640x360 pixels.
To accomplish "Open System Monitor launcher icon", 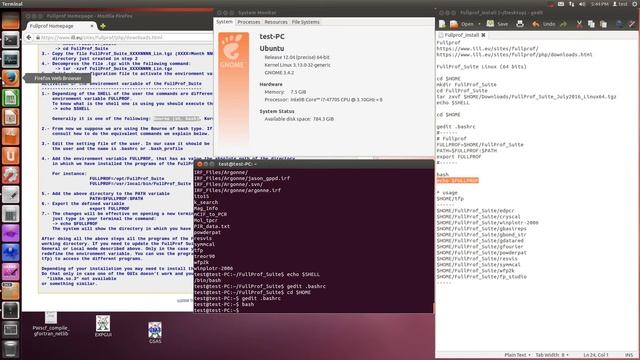I will [x=11, y=59].
